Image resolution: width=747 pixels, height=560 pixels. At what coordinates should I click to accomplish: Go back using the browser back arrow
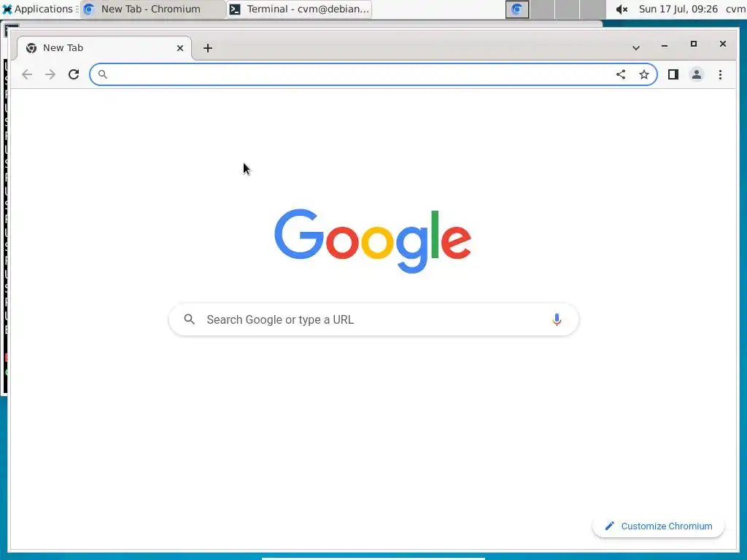[27, 74]
